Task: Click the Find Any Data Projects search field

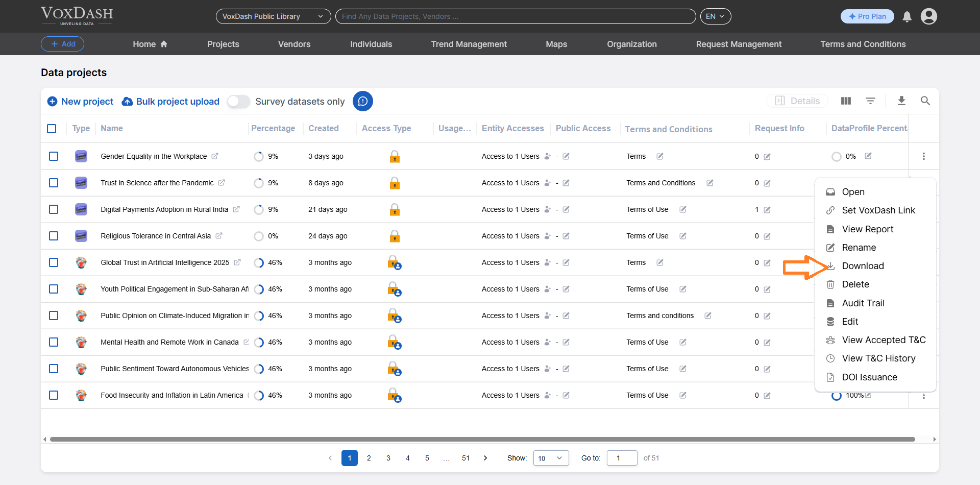Action: pos(516,16)
